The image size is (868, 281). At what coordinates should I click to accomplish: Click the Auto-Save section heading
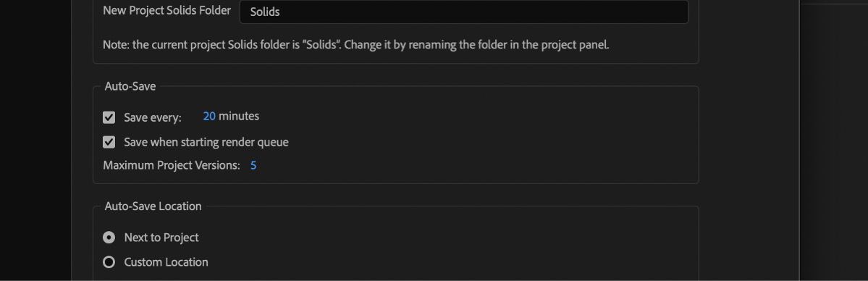tap(130, 86)
